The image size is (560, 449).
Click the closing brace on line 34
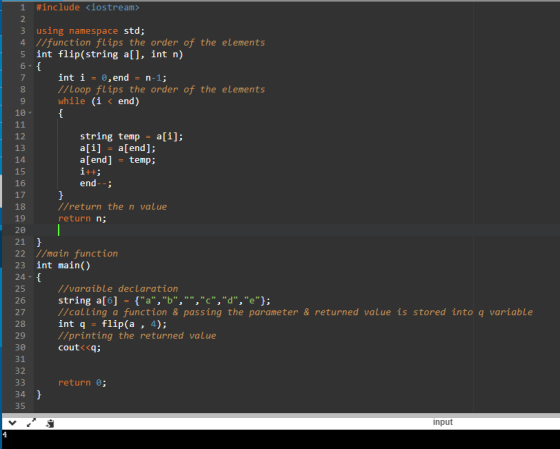click(39, 394)
